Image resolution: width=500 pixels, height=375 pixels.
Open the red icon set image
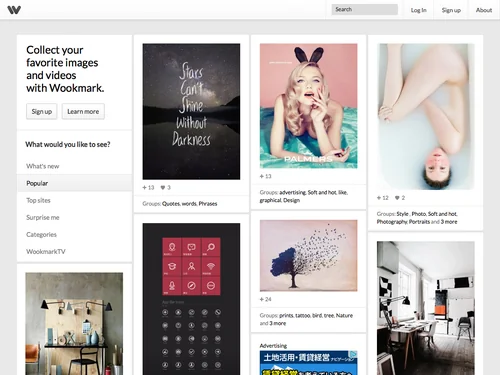191,299
